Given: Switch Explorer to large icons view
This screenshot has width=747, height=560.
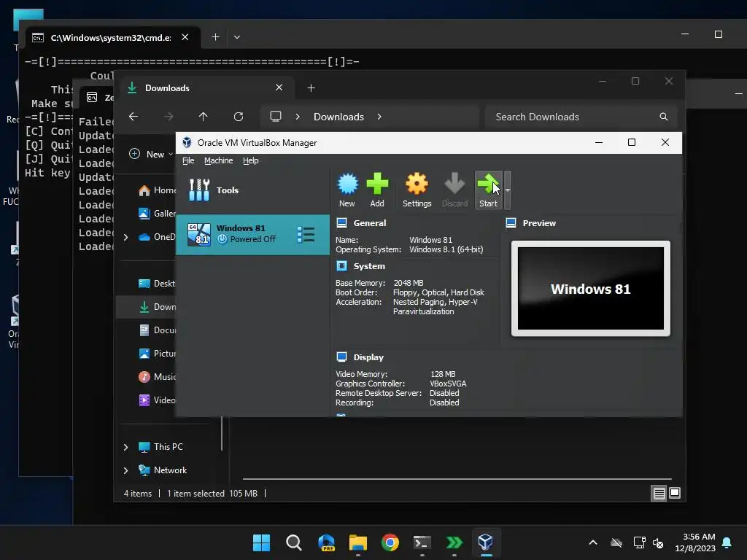Looking at the screenshot, I should coord(675,494).
